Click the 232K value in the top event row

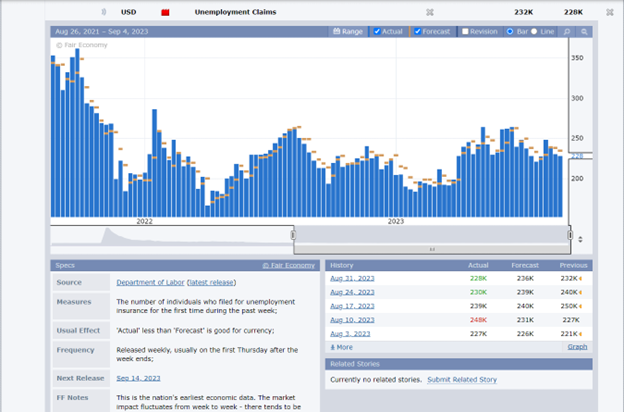pos(524,12)
